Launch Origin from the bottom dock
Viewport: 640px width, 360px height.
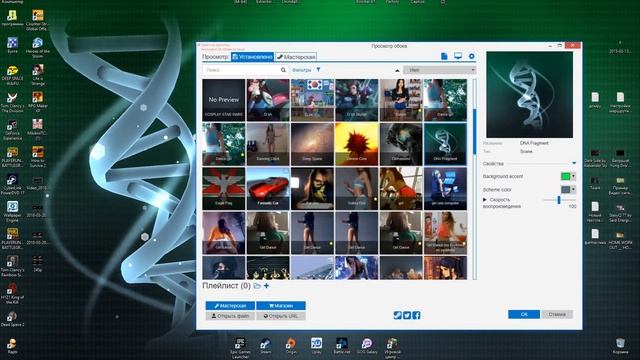click(x=291, y=345)
